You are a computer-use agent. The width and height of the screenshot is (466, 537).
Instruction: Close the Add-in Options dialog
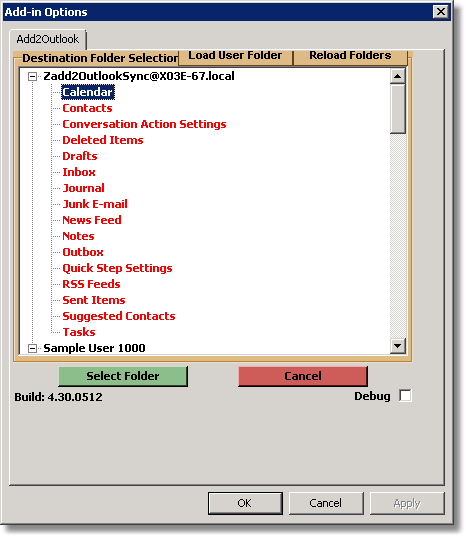point(441,12)
